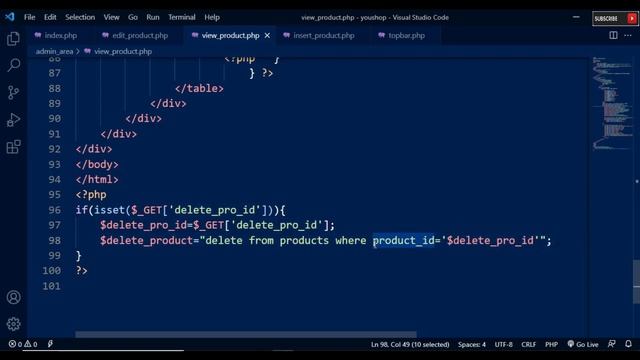This screenshot has width=640, height=360.
Task: Click the isset keyword on line 96
Action: tap(109, 210)
